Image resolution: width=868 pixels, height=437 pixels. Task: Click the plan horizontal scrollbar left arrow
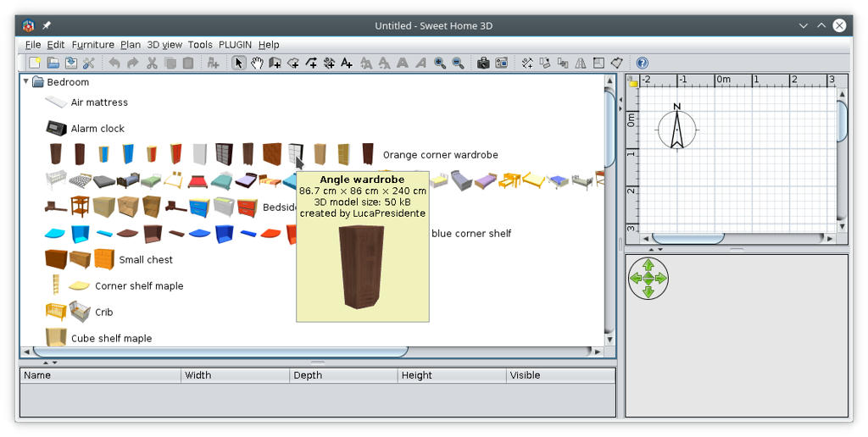tap(646, 239)
